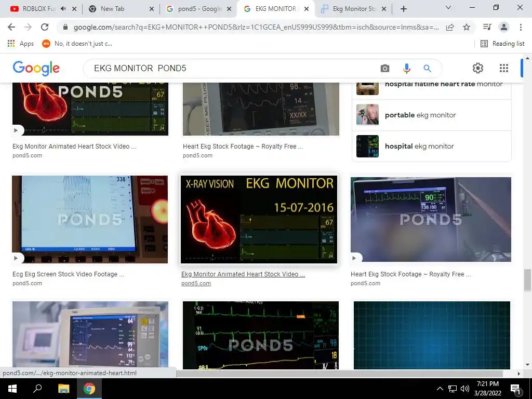
Task: Mute the ROBLOX tab audio icon
Action: coord(63,9)
